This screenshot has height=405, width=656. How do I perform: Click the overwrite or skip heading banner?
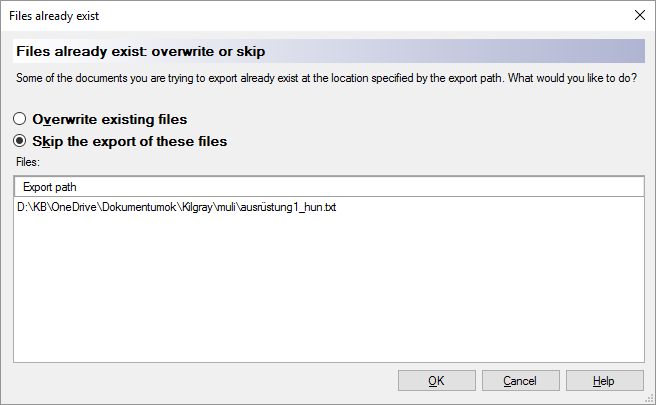click(x=141, y=51)
